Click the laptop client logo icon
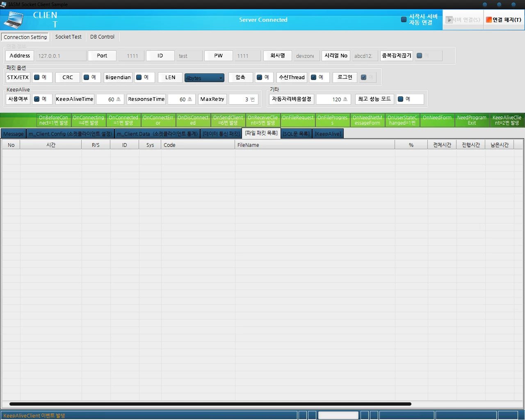This screenshot has height=420, width=525. pyautogui.click(x=14, y=20)
